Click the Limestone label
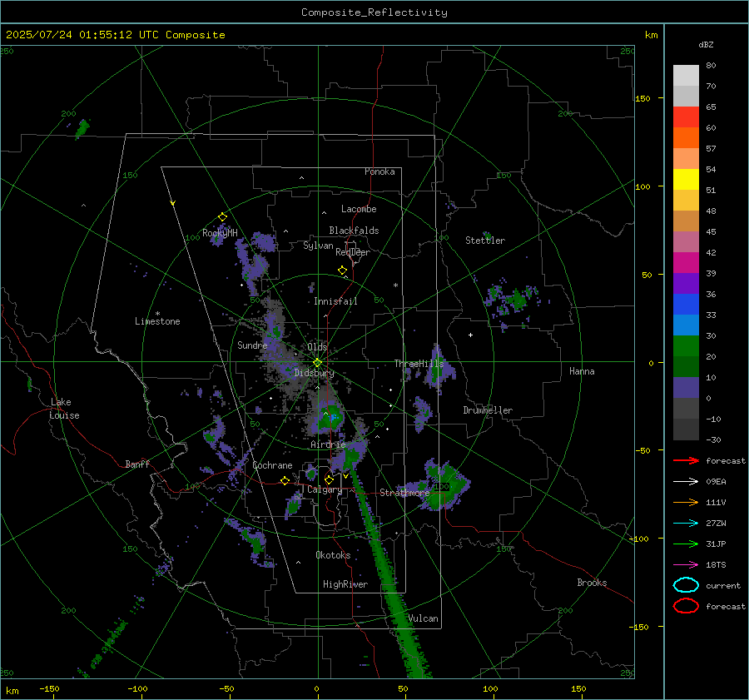 157,321
